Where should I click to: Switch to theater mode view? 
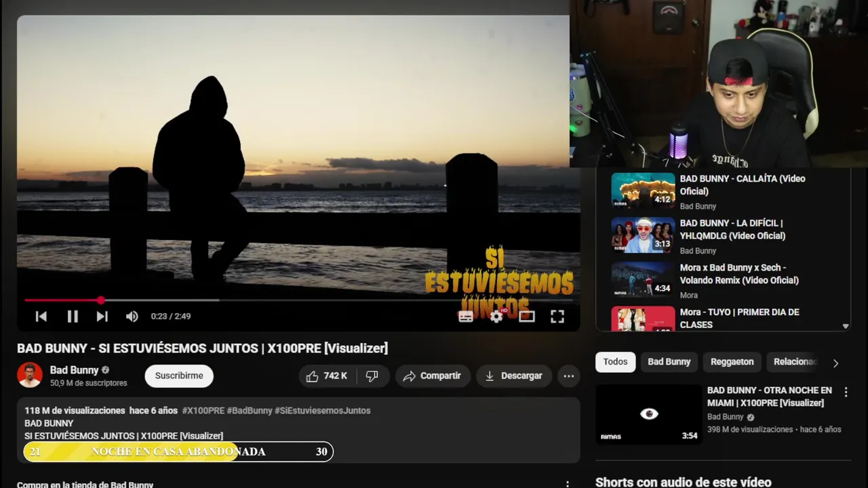pos(527,317)
